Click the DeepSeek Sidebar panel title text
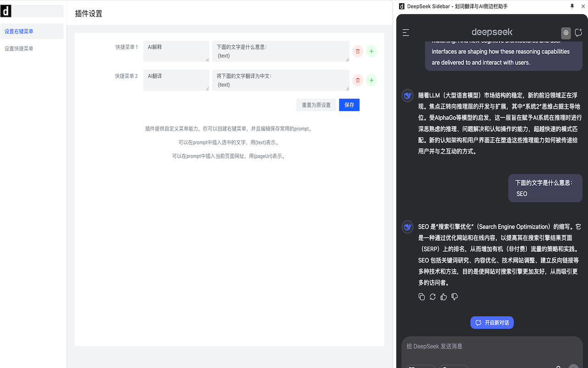 click(457, 6)
